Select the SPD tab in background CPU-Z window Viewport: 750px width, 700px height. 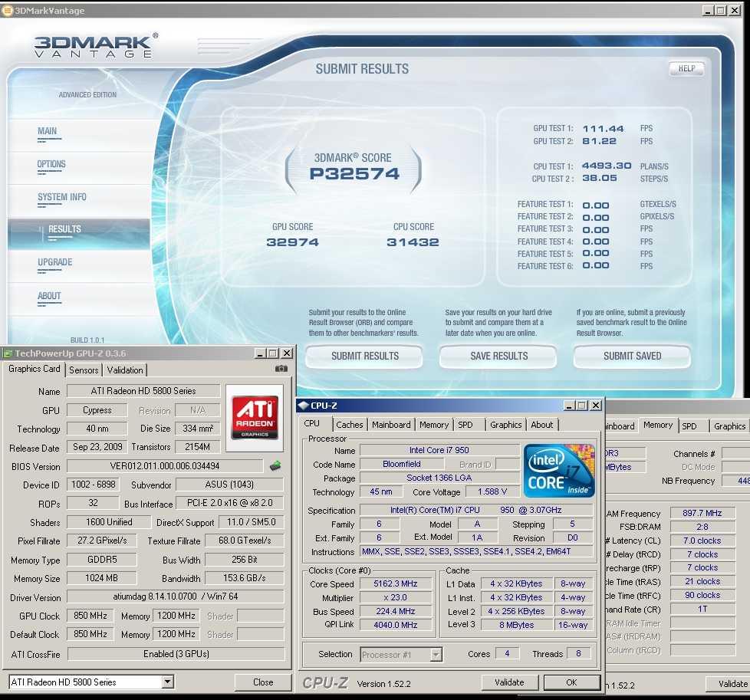689,426
